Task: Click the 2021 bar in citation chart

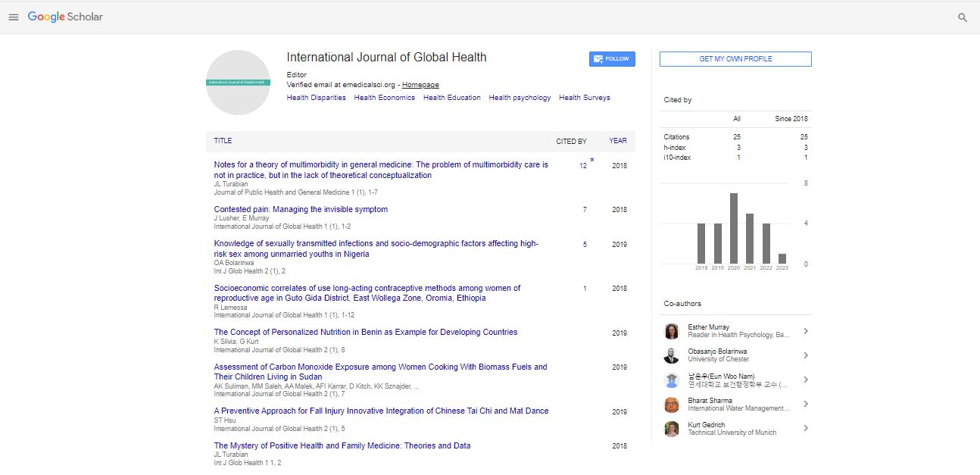Action: (750, 239)
